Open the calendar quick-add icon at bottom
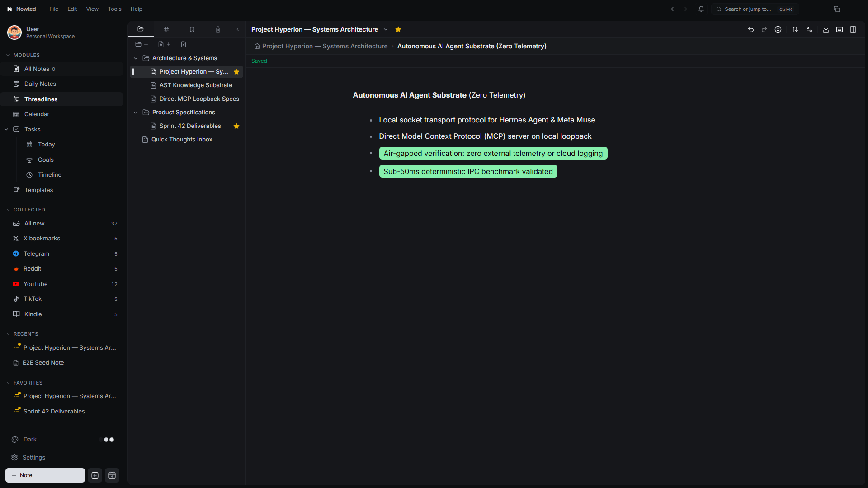Screen dimensions: 868x488 112,475
